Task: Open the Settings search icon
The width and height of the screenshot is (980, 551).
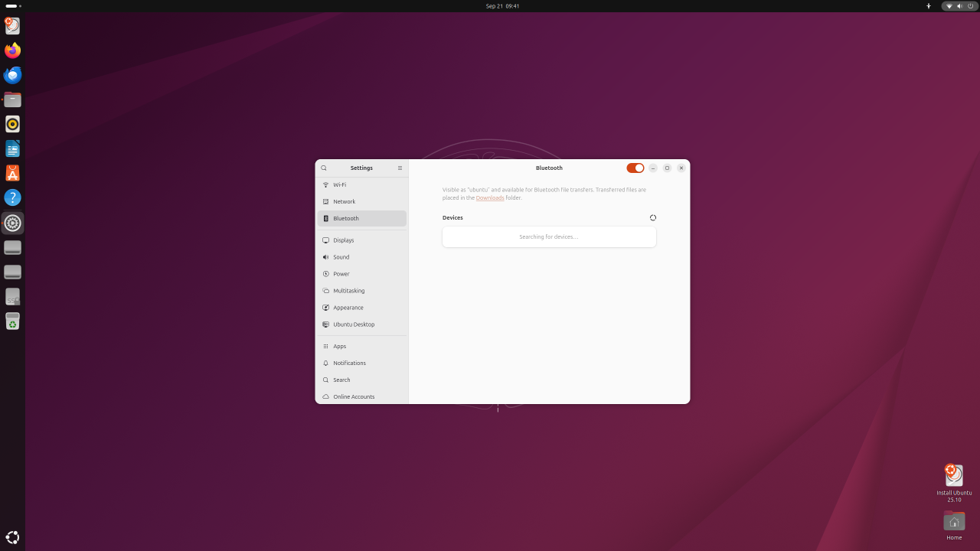Action: click(x=324, y=168)
